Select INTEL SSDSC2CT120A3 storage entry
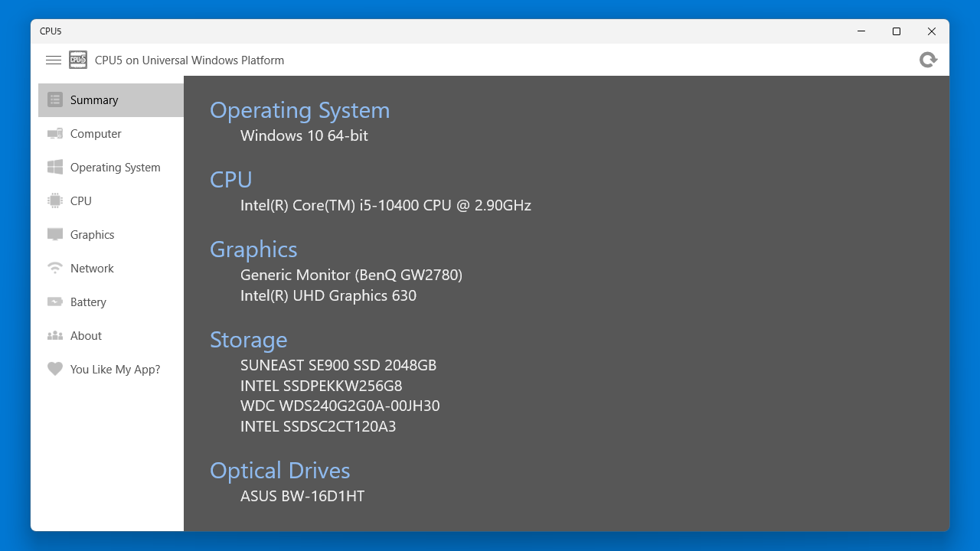Image resolution: width=980 pixels, height=551 pixels. coord(318,426)
